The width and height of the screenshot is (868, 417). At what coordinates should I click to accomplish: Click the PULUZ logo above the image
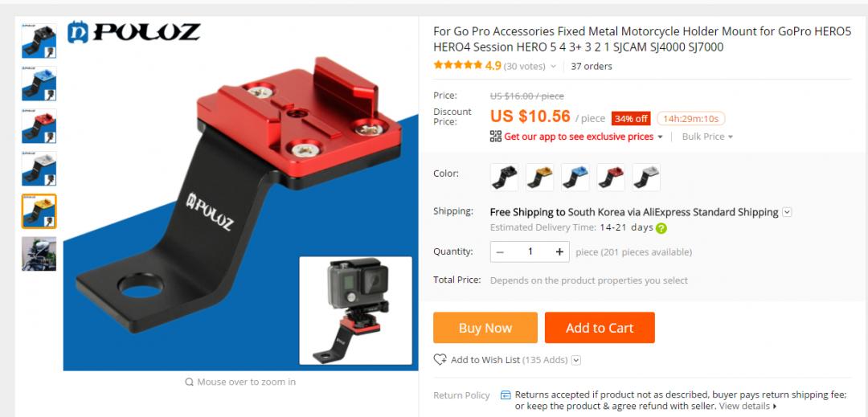[133, 32]
